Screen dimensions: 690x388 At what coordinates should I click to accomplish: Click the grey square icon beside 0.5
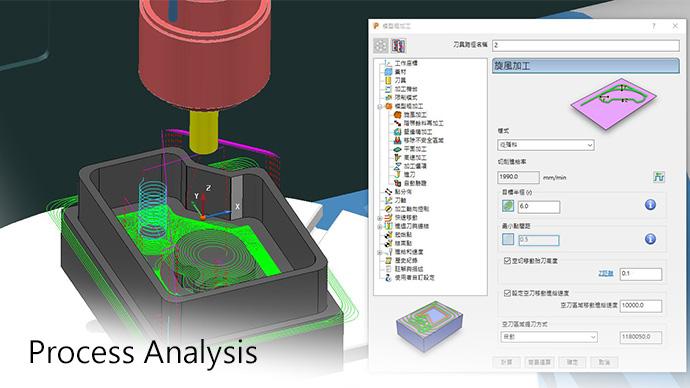(508, 239)
